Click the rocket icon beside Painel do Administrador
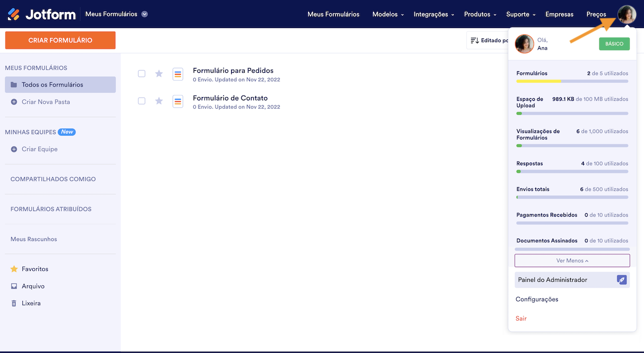 pyautogui.click(x=622, y=280)
